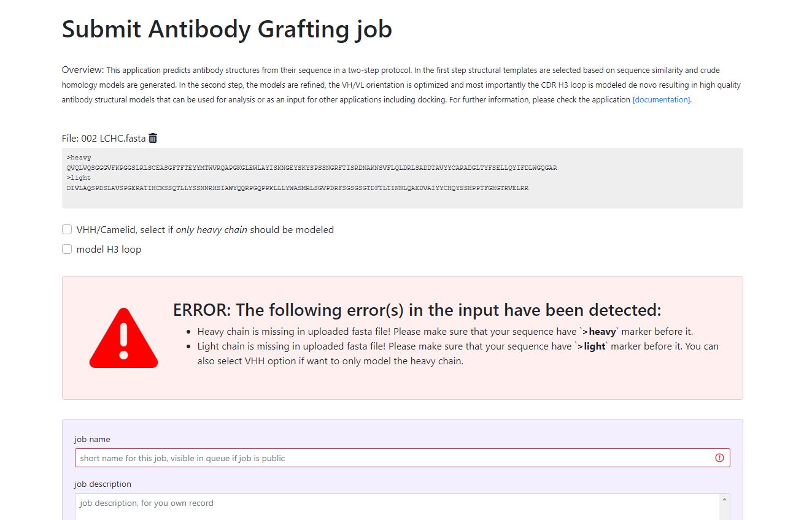812x520 pixels.
Task: Click the 'Submit Antibody Grafting job' heading
Action: click(226, 29)
